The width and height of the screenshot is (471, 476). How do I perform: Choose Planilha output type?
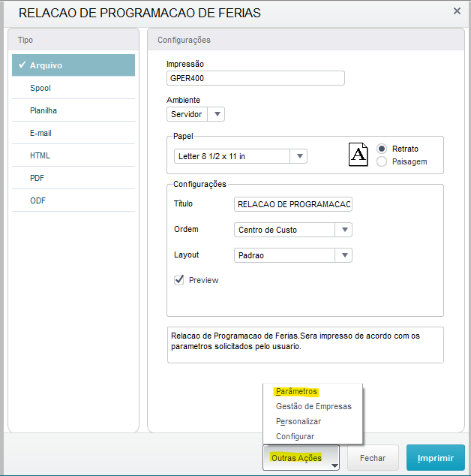73,110
